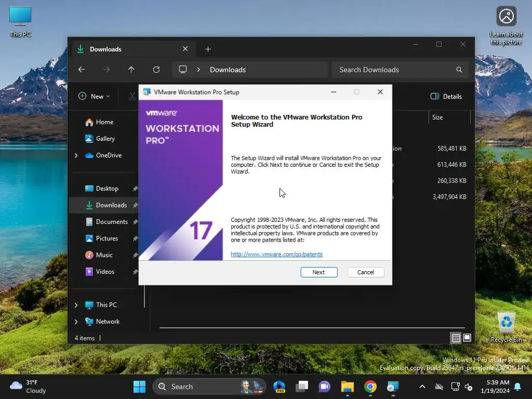The height and width of the screenshot is (399, 532).
Task: Select the file sized 3,497,904 KB
Action: coord(449,197)
